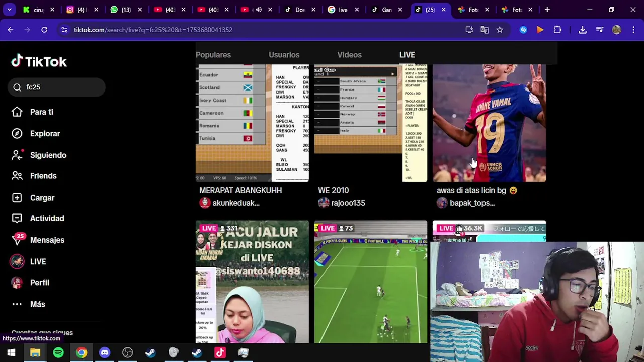The height and width of the screenshot is (362, 644).
Task: Open the Windows Start menu
Action: click(11, 353)
